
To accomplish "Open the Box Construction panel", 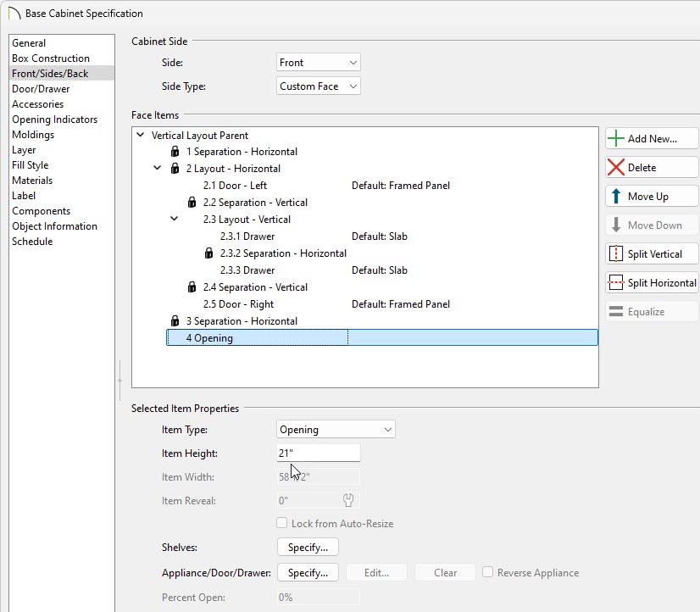I will 51,58.
